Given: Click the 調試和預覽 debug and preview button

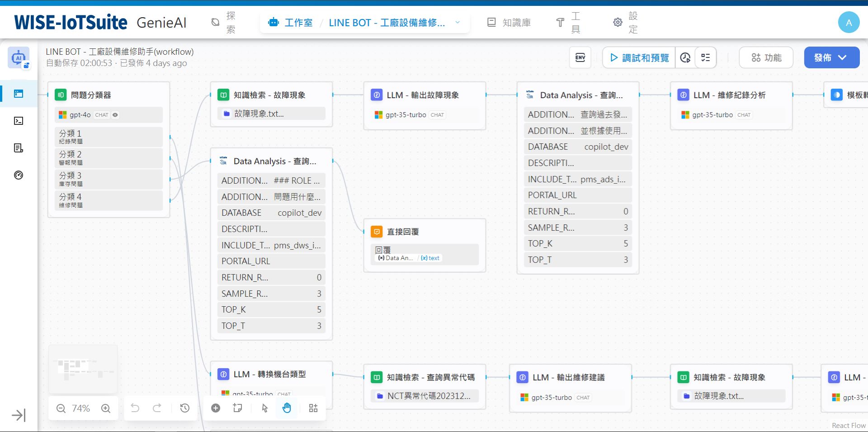Looking at the screenshot, I should pos(639,57).
